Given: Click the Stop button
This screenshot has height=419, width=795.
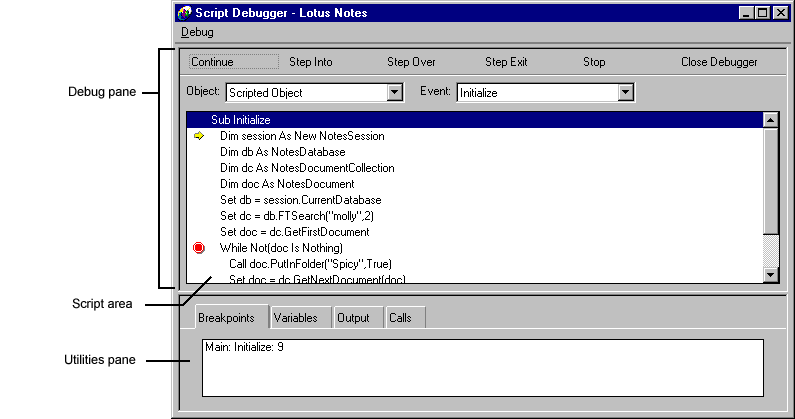Looking at the screenshot, I should 594,62.
